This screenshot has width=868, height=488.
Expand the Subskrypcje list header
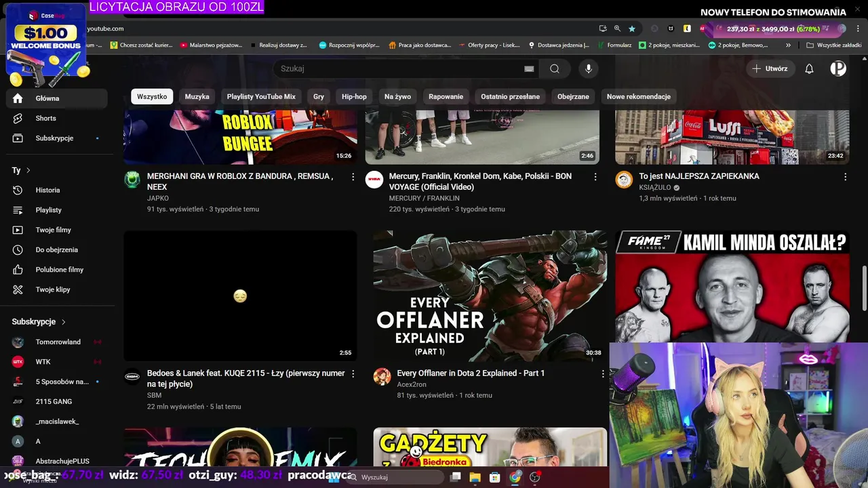coord(39,322)
